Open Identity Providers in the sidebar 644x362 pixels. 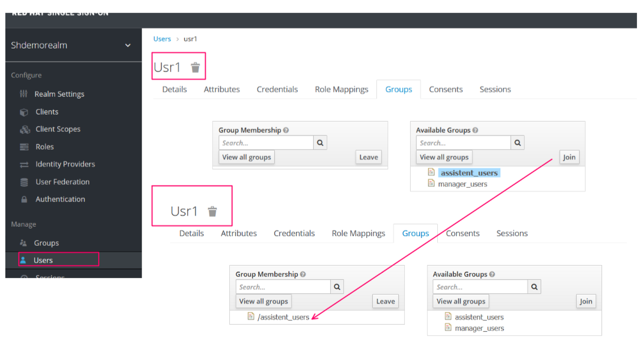(65, 164)
